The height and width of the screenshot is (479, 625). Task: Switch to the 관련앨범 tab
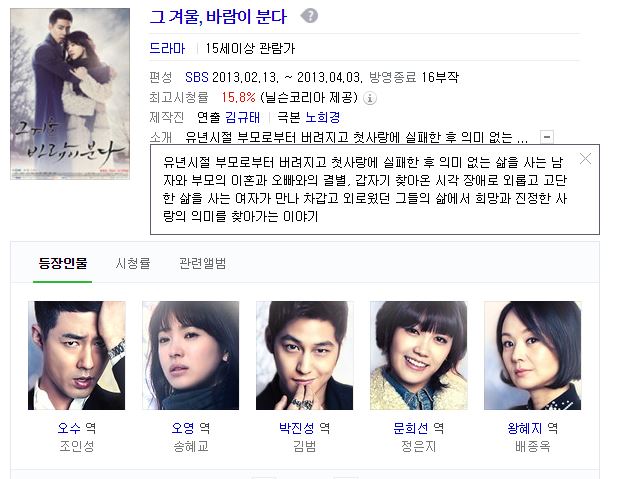pyautogui.click(x=202, y=263)
